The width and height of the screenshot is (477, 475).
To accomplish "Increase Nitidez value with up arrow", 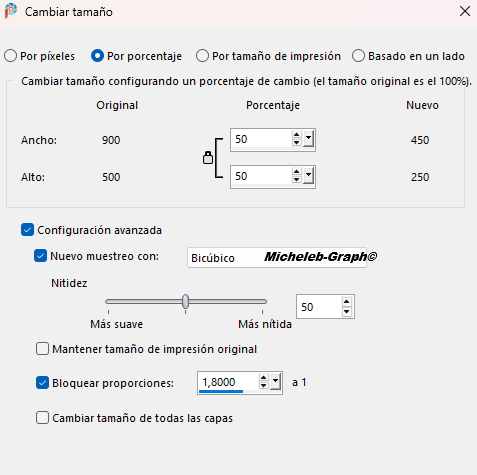I will pos(347,302).
